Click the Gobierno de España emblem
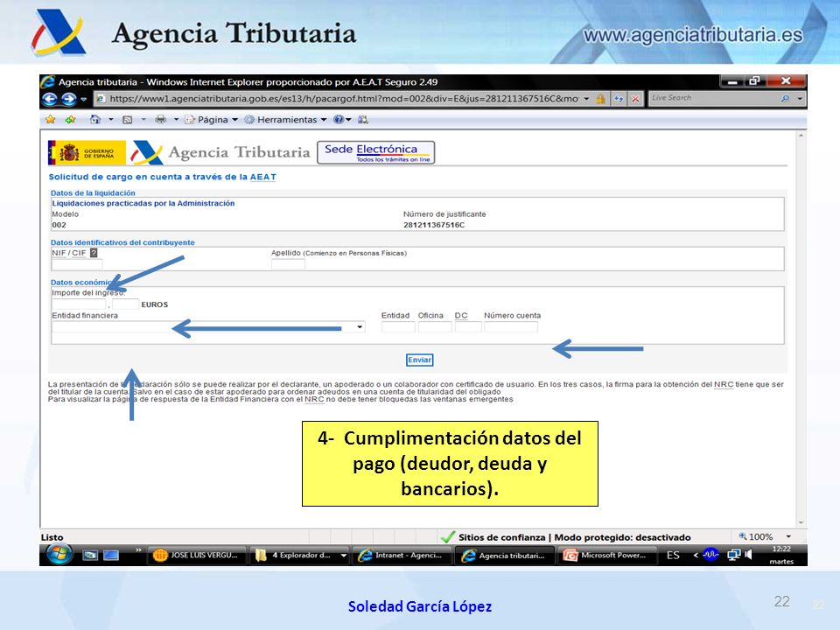This screenshot has height=630, width=840. tap(87, 152)
